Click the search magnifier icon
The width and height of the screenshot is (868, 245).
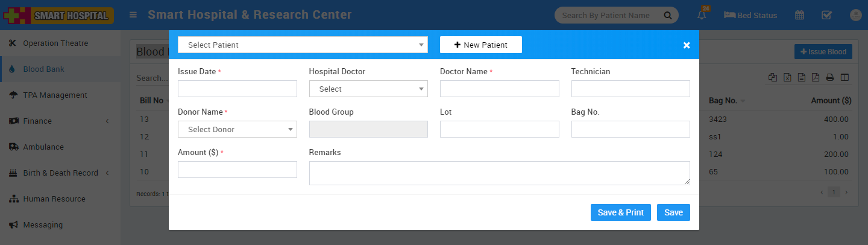[x=667, y=16]
